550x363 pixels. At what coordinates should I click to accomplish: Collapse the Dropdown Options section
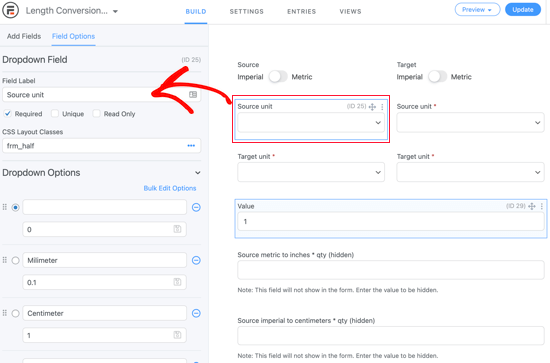(198, 173)
